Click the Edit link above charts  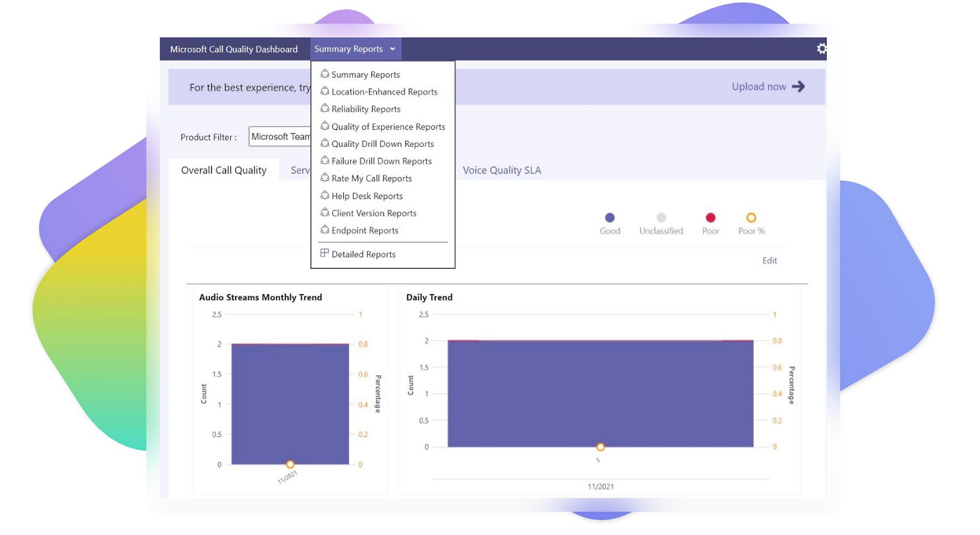pos(769,260)
